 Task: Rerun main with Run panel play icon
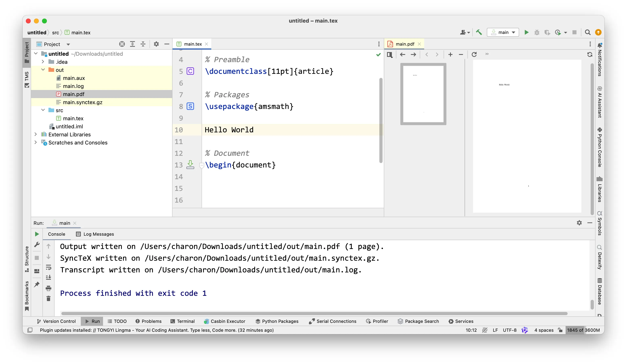37,234
